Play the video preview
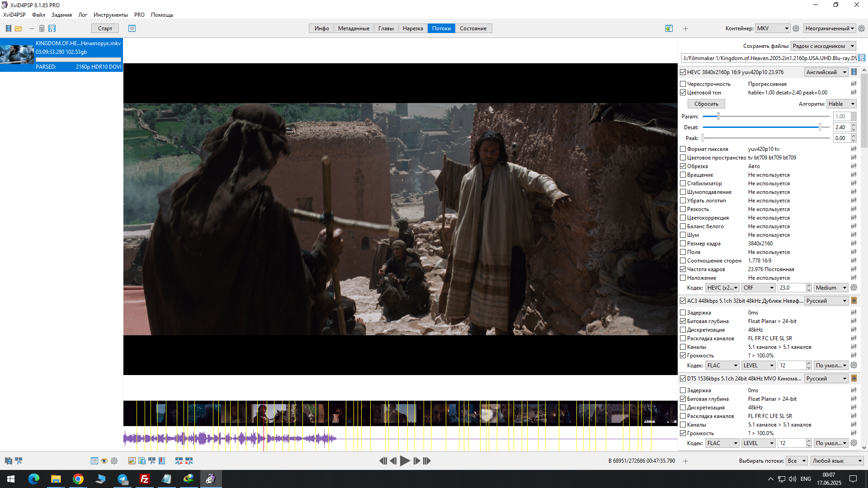The image size is (868, 488). click(405, 461)
